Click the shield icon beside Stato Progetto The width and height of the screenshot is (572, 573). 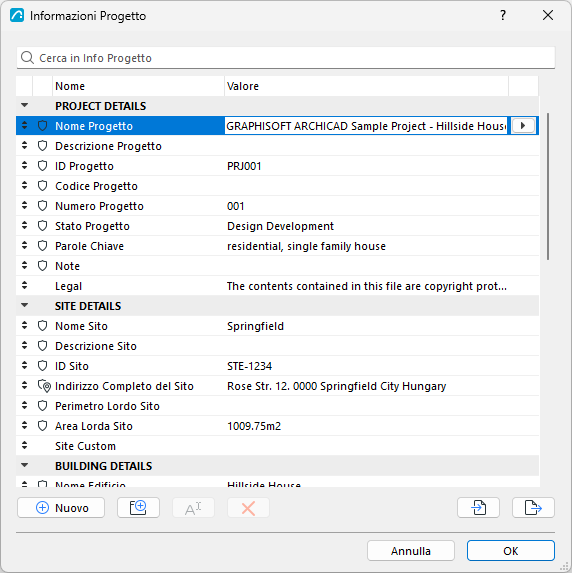tap(42, 226)
